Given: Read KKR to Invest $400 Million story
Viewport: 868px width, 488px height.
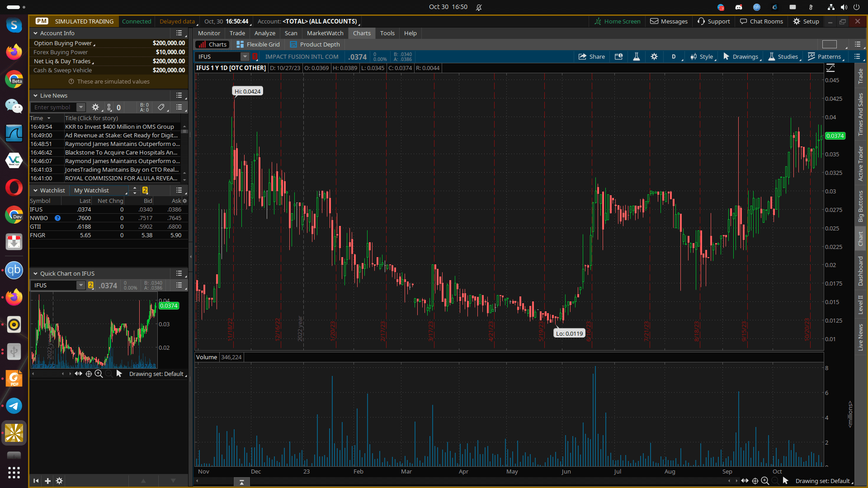Looking at the screenshot, I should (119, 127).
